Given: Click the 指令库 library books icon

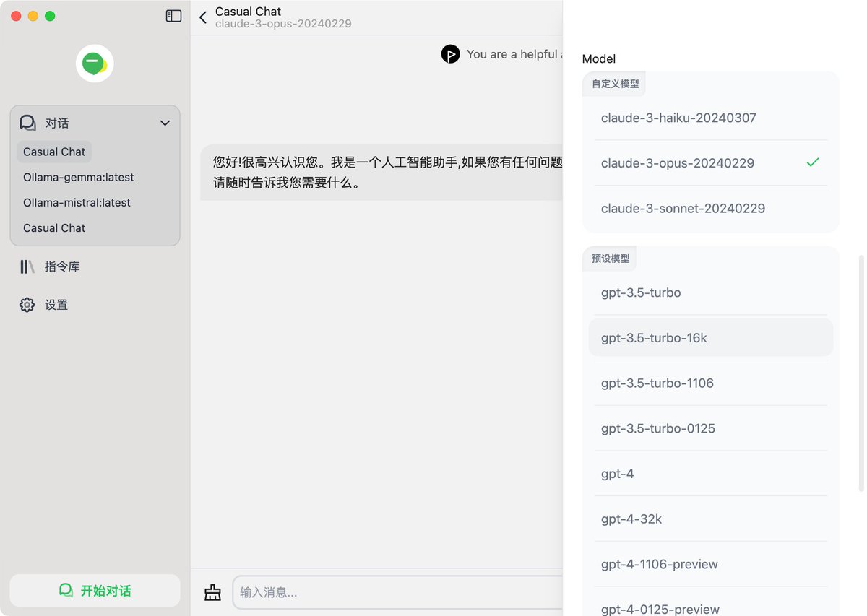Looking at the screenshot, I should tap(27, 266).
